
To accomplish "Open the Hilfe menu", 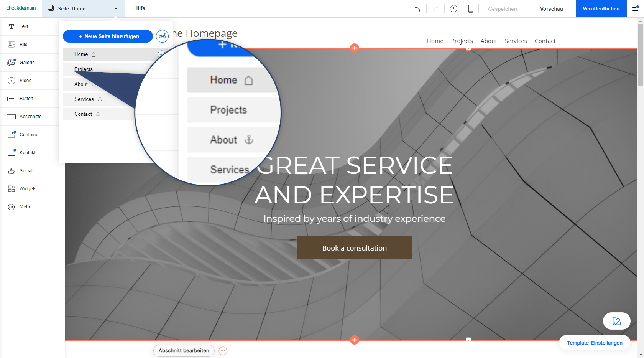I will click(x=140, y=8).
